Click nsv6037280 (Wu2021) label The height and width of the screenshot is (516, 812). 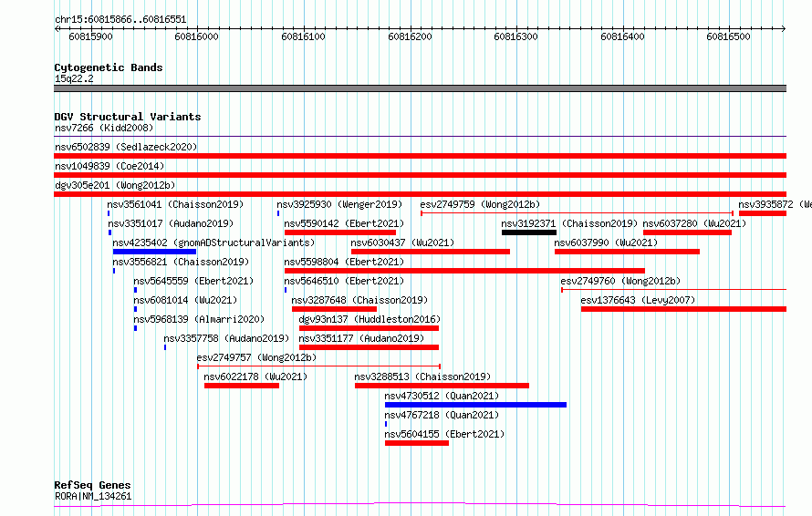pos(694,223)
